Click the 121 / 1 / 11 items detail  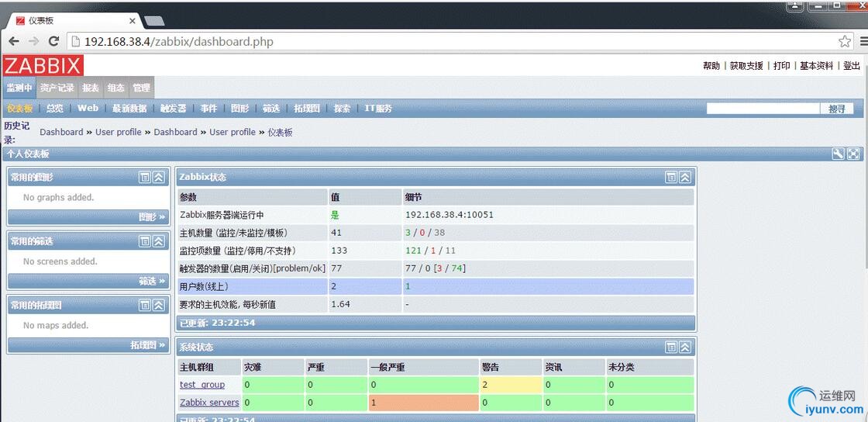(431, 251)
